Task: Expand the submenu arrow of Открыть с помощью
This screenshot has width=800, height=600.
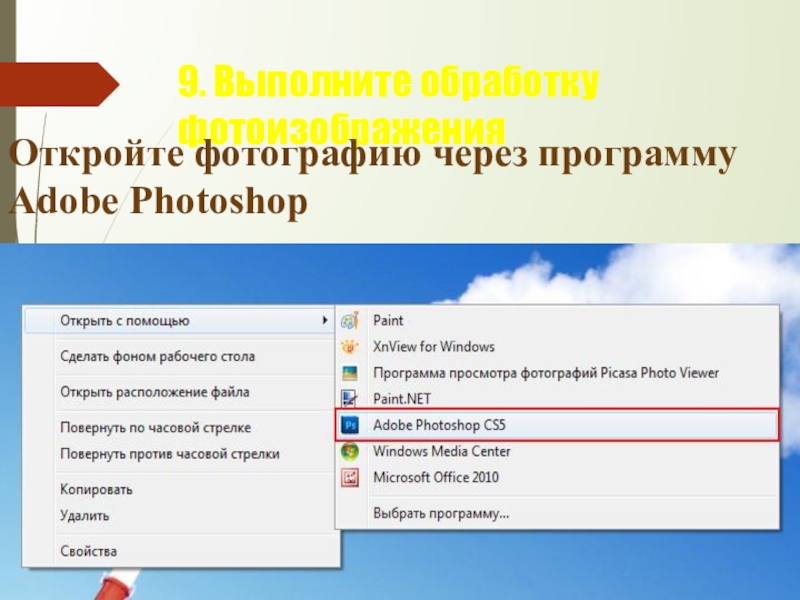Action: [x=325, y=320]
